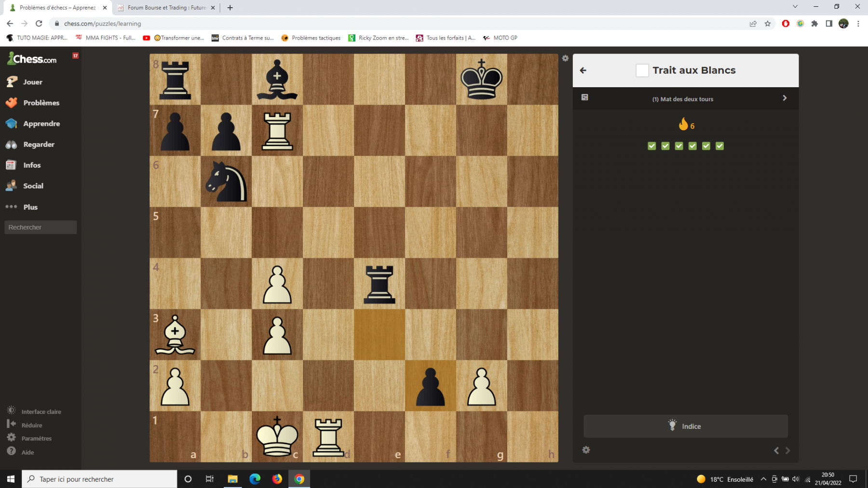Screen dimensions: 868x488
Task: Click highlighted e3 square on board
Action: coord(380,334)
